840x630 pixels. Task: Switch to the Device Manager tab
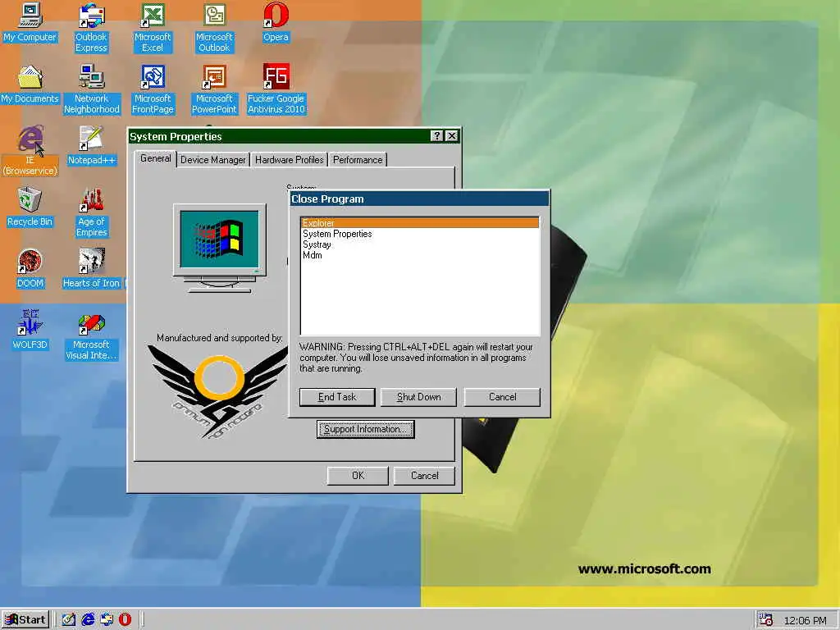click(x=212, y=160)
